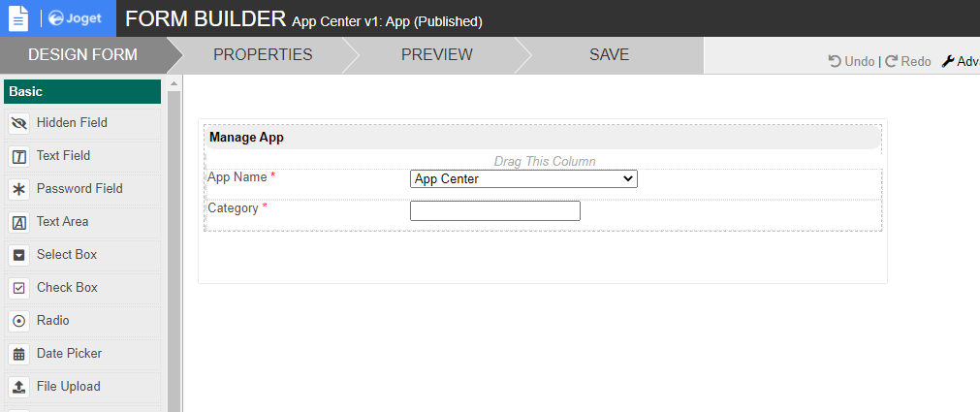This screenshot has height=412, width=980.
Task: Click the Redo button
Action: [908, 61]
